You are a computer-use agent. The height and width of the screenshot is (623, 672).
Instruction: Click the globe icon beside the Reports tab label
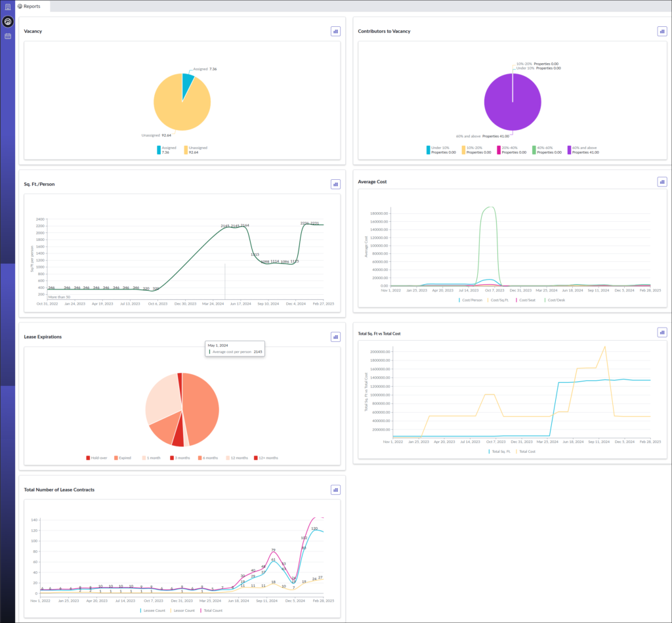pos(19,6)
